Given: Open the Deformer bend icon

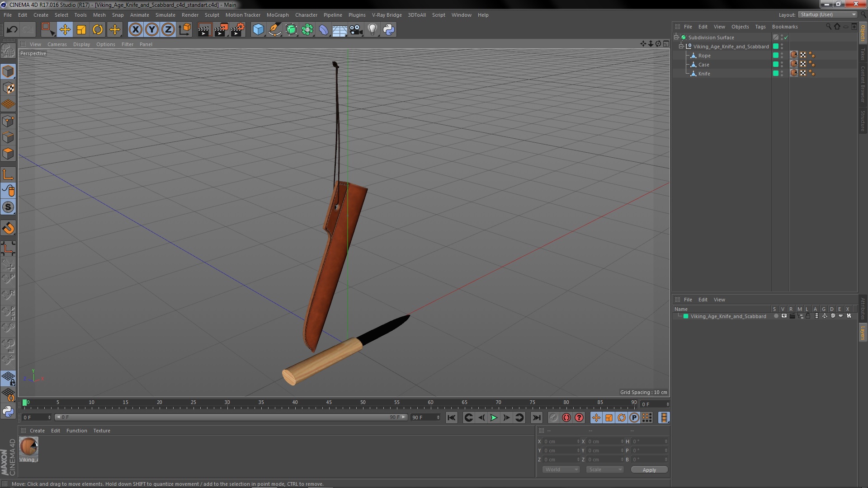Looking at the screenshot, I should (x=324, y=30).
